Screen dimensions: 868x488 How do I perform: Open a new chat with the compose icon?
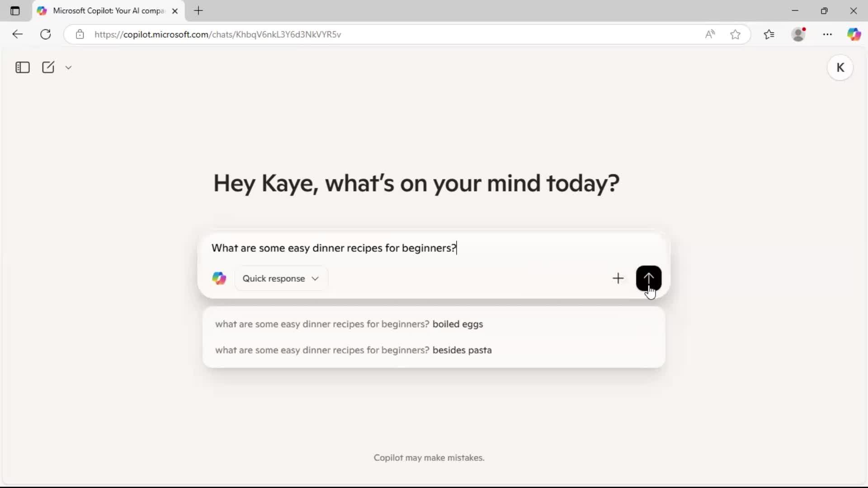48,67
